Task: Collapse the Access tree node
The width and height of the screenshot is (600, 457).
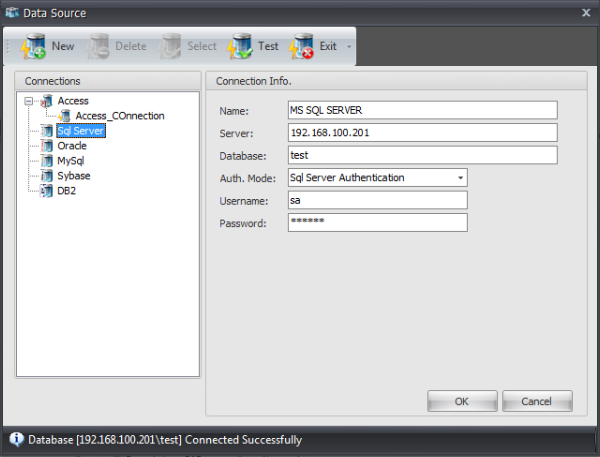Action: pos(28,101)
